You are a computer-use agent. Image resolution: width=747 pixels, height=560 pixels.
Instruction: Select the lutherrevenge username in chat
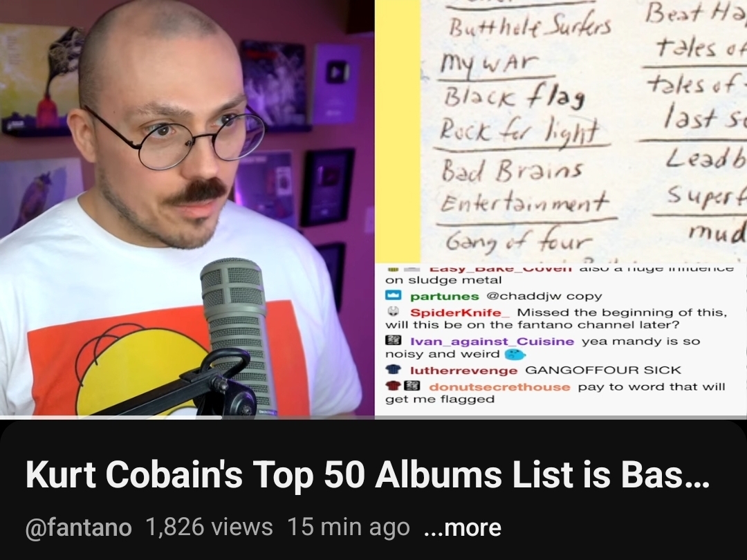[463, 371]
